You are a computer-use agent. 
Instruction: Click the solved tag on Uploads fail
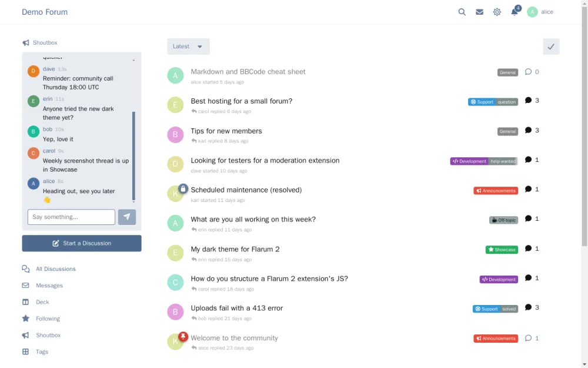point(509,309)
